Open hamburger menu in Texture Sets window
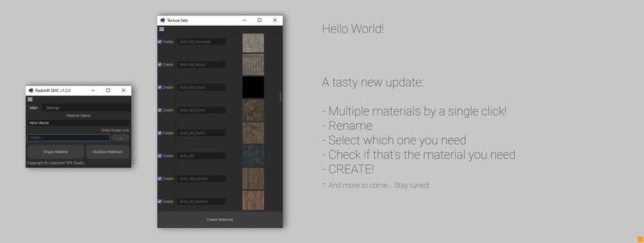The height and width of the screenshot is (243, 644). coord(162,29)
